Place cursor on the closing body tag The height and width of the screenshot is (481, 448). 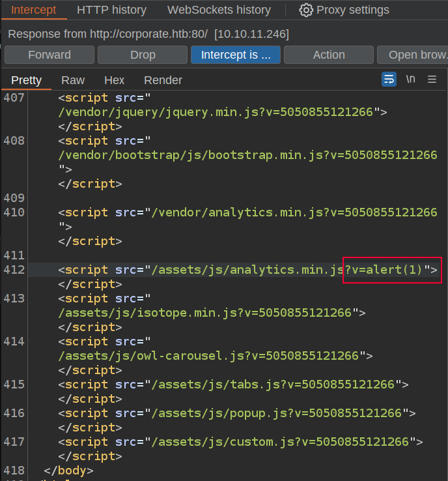pos(68,470)
